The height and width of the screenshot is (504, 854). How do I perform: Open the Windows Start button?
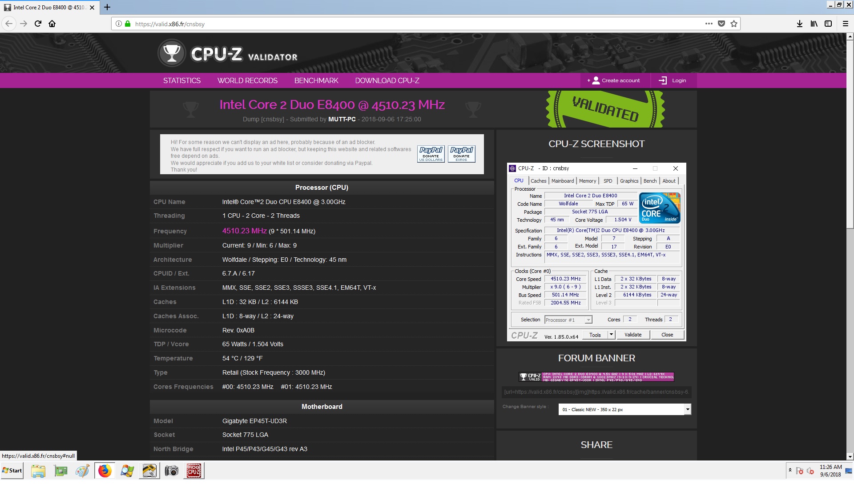click(12, 470)
